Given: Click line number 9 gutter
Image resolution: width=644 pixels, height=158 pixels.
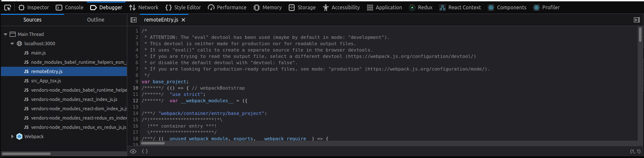Looking at the screenshot, I should click(137, 82).
